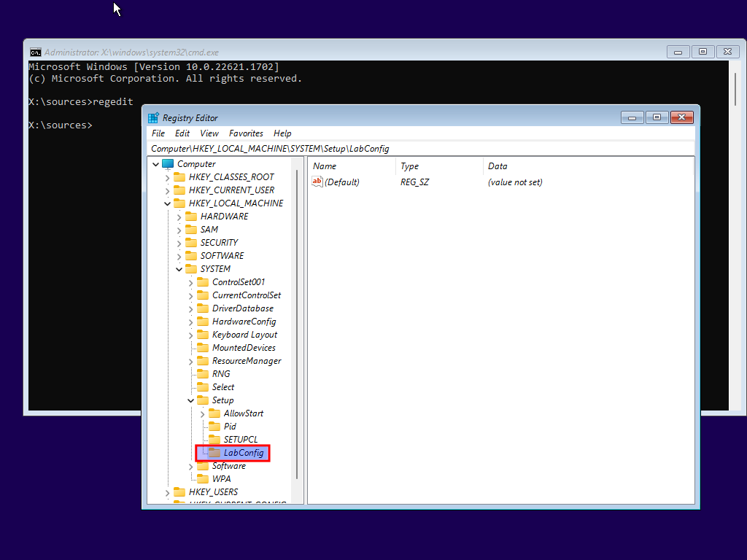747x560 pixels.
Task: Click the CurrentControlSet folder icon
Action: [203, 295]
